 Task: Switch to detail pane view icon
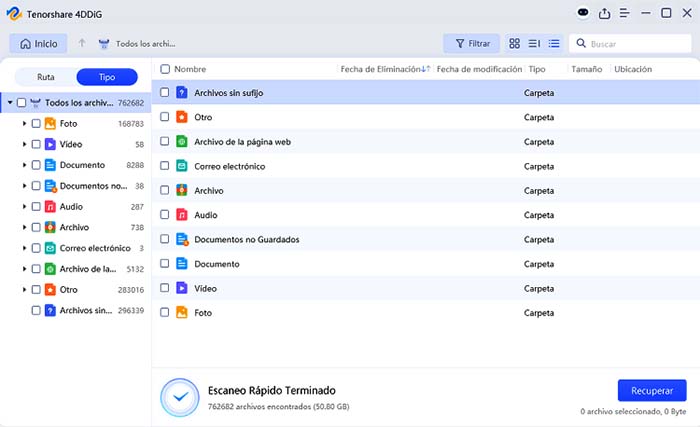click(x=534, y=43)
